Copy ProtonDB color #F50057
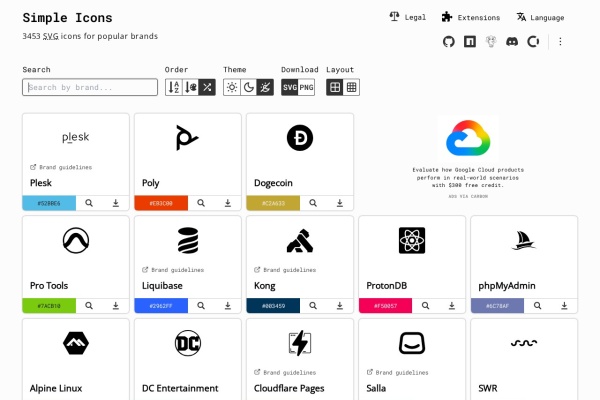Screen dimensions: 600x400 [x=385, y=306]
